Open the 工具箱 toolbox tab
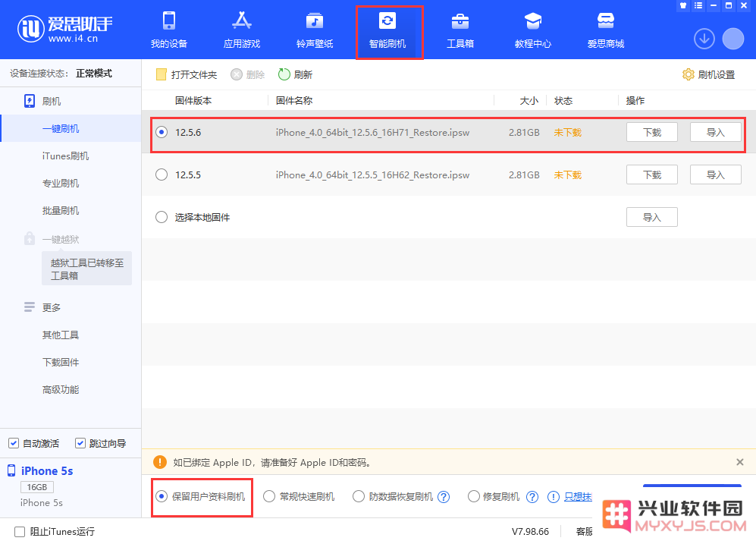This screenshot has height=544, width=756. click(460, 30)
